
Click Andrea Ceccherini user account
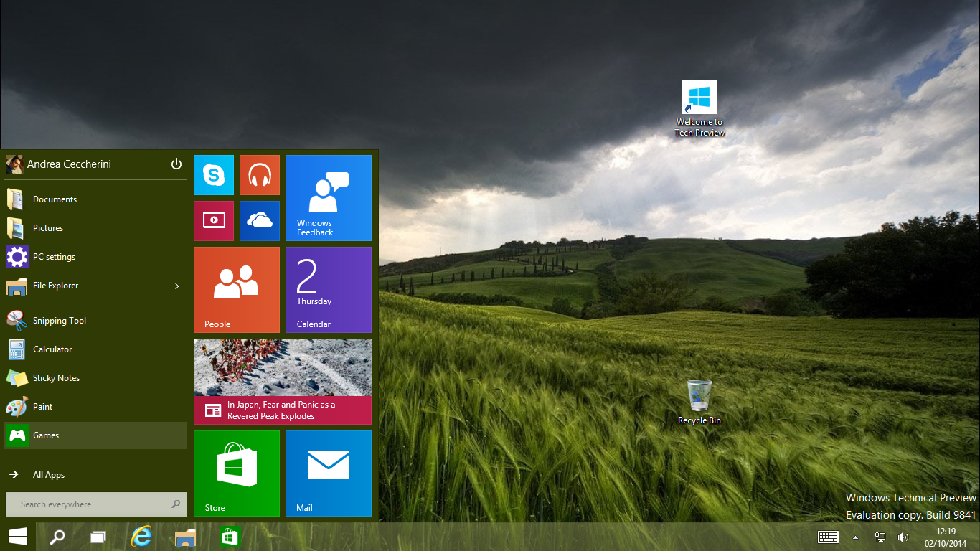[x=59, y=164]
